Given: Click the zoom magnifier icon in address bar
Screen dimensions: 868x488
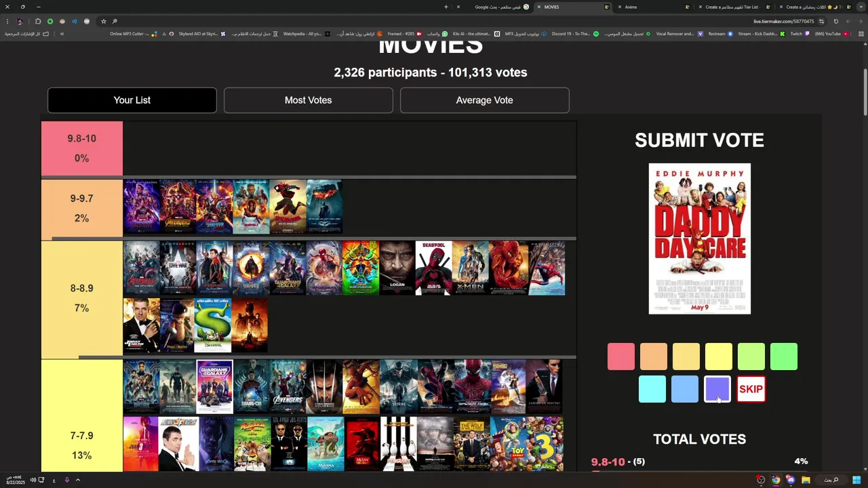Looking at the screenshot, I should point(115,21).
